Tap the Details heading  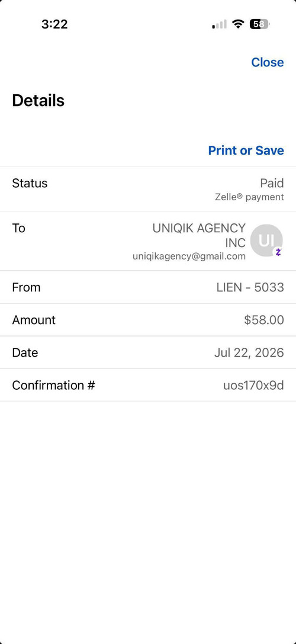[x=38, y=101]
